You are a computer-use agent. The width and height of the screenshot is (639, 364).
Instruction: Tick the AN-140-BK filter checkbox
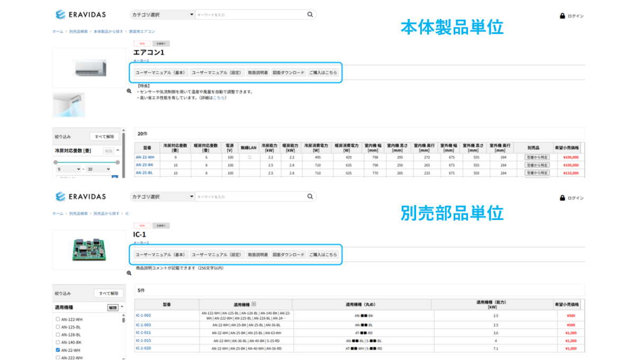pos(58,342)
